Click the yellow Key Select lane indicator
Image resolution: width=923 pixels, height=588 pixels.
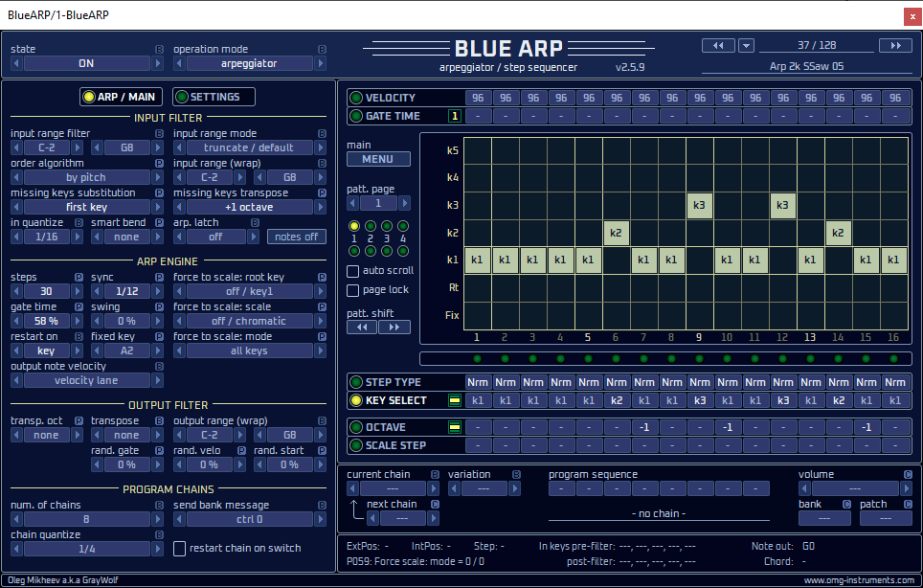[x=356, y=400]
